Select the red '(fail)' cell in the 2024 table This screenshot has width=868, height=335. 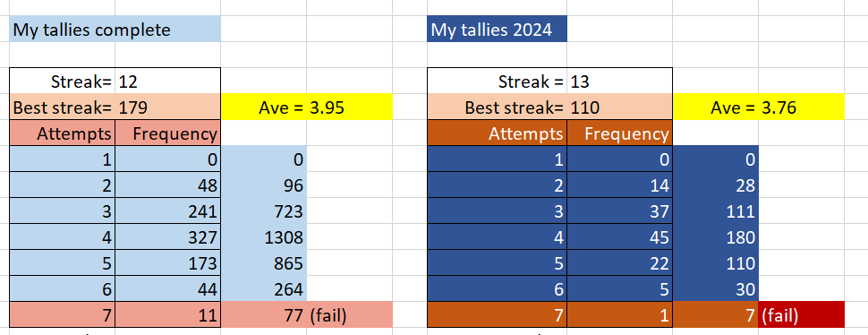[802, 315]
